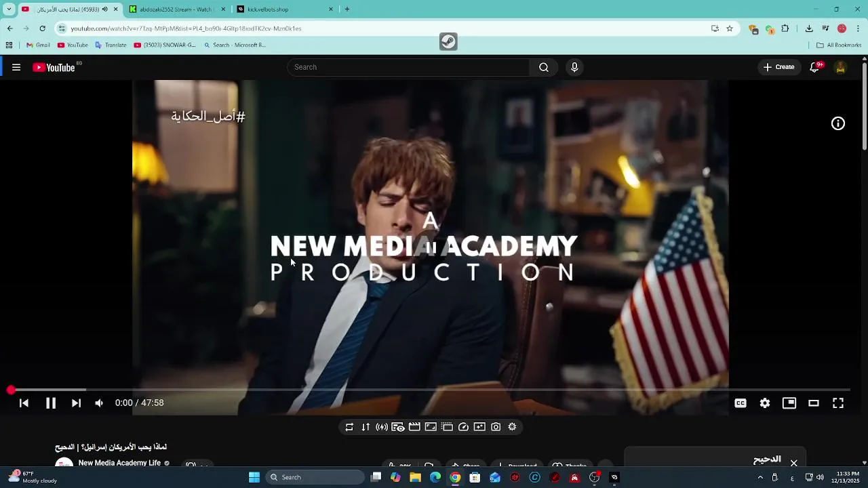Open Chrome downloads

point(809,28)
